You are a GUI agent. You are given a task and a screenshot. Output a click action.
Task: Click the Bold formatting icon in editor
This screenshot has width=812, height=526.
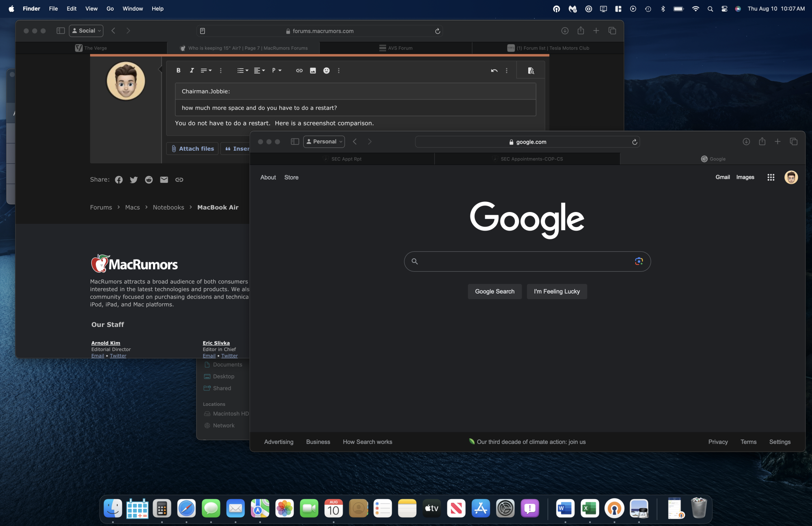(178, 70)
